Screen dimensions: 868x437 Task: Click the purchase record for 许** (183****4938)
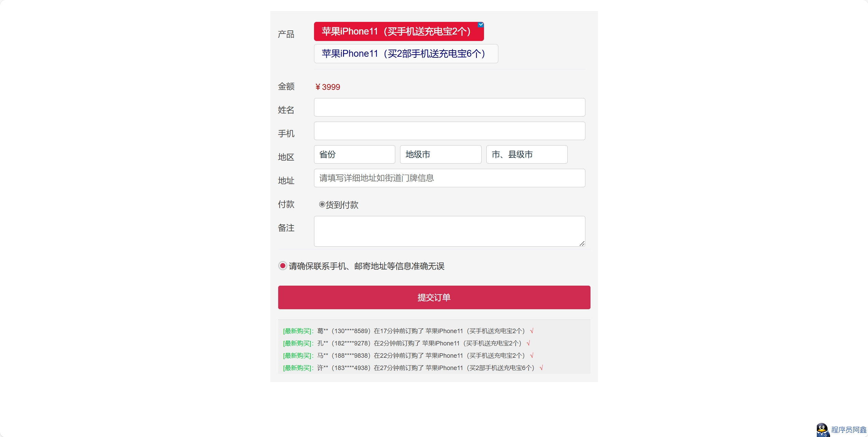[x=413, y=368]
